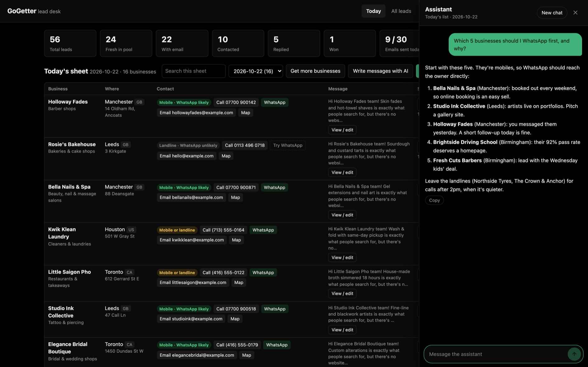Email littlesaigon@example.com
588x367 pixels.
193,283
